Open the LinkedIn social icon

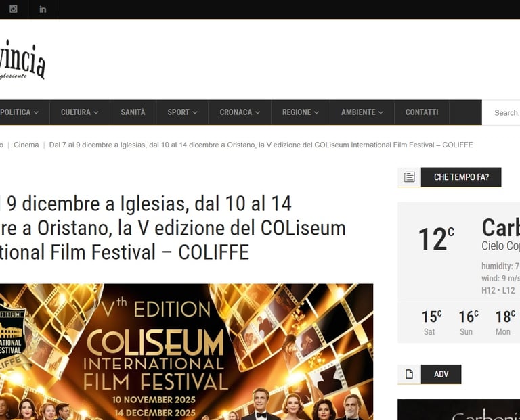(43, 9)
